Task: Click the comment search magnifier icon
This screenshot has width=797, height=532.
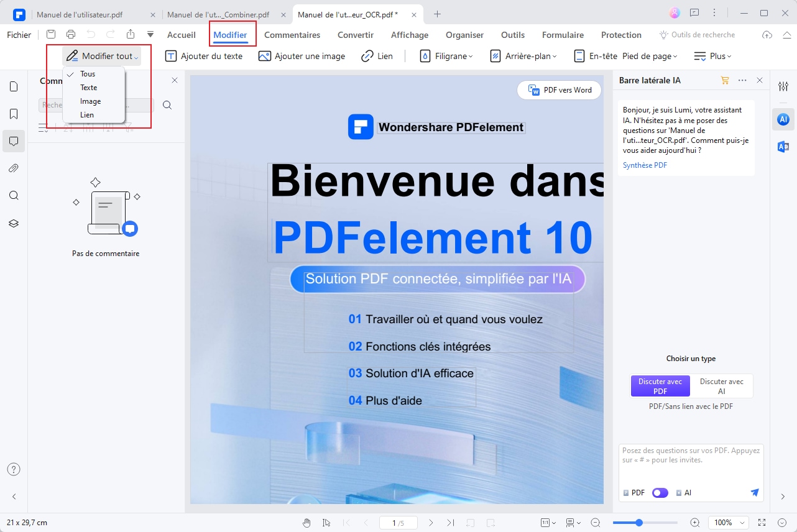Action: (x=167, y=105)
